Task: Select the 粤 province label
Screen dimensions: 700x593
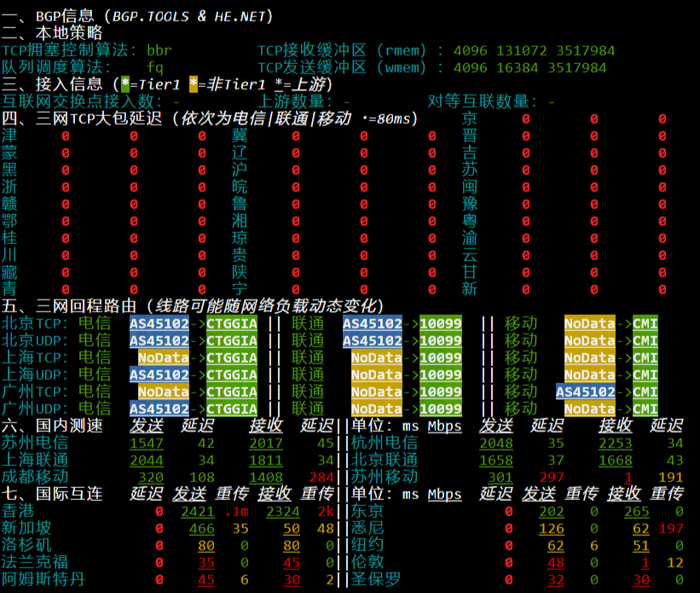Action: [x=469, y=221]
